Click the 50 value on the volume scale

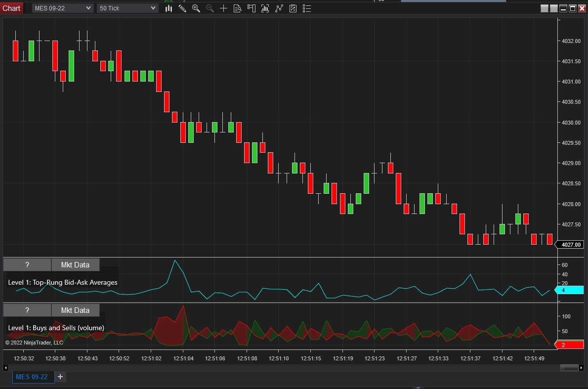coord(565,331)
